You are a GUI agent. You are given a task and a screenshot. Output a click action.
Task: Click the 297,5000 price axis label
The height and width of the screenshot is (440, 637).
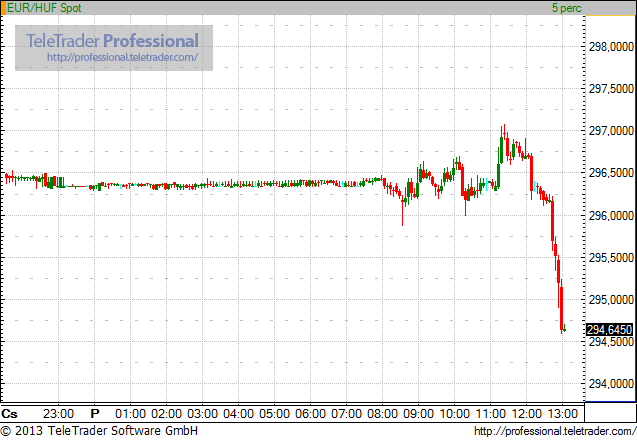(x=611, y=89)
